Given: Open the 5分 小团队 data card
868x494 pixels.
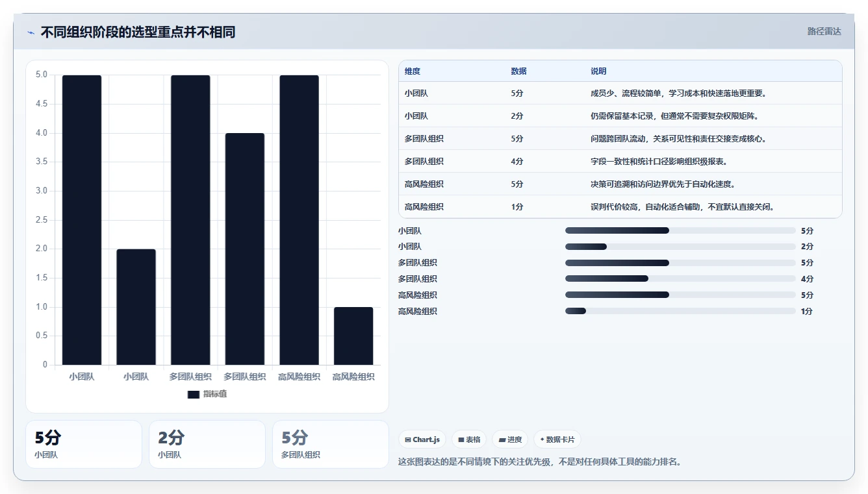Looking at the screenshot, I should [84, 444].
